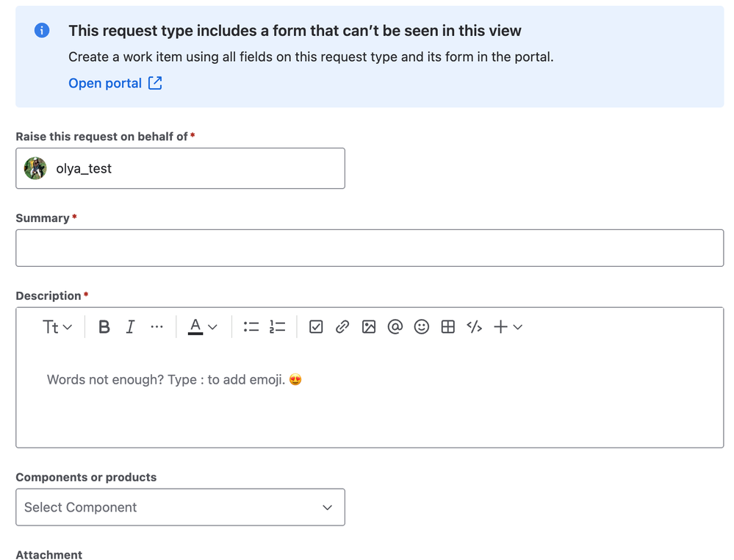Insert a table into the description

tap(447, 326)
